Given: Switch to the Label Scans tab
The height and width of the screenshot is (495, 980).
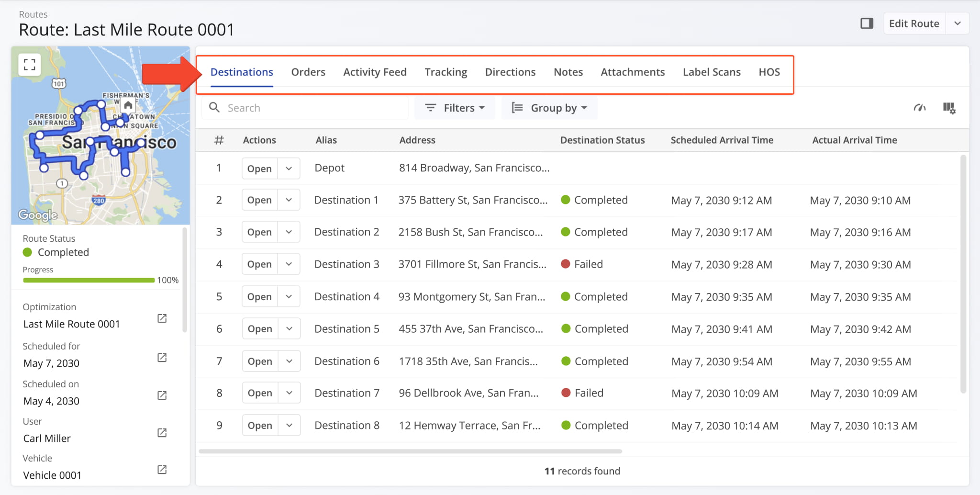Looking at the screenshot, I should [712, 72].
